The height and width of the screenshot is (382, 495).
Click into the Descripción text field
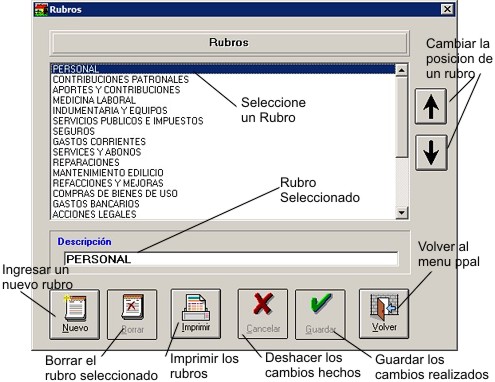click(231, 259)
